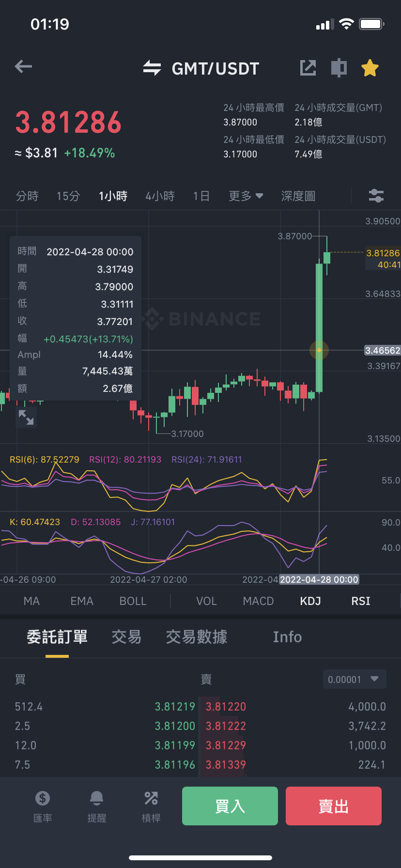Viewport: 401px width, 868px height.
Task: Toggle the BOLL indicator
Action: [133, 601]
